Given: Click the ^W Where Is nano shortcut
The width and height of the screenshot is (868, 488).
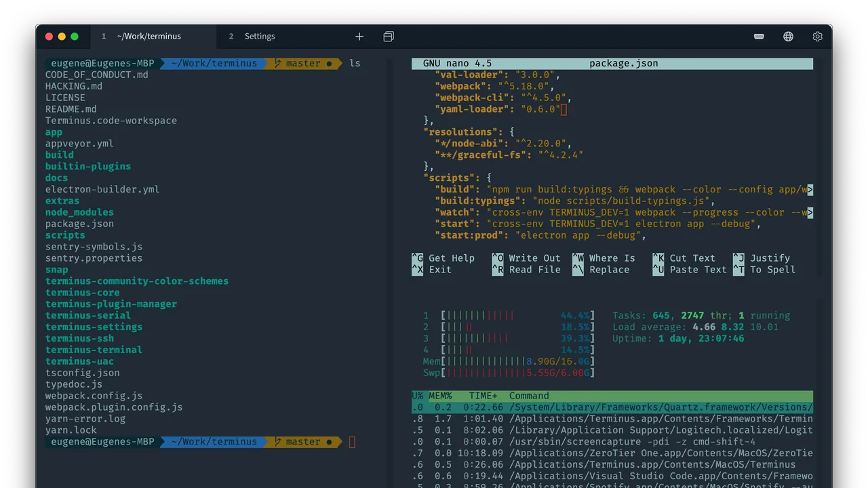Looking at the screenshot, I should click(x=604, y=258).
